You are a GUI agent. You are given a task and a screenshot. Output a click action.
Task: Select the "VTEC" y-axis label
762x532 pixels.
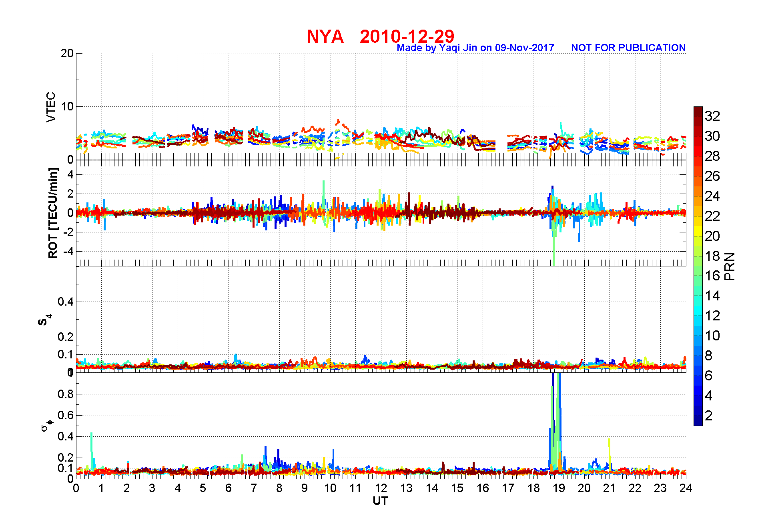click(51, 107)
